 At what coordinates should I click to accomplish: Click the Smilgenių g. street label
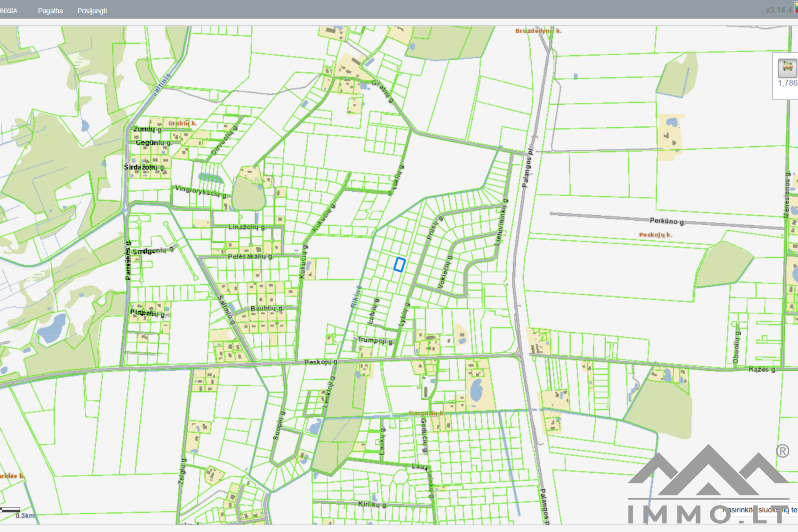click(153, 250)
